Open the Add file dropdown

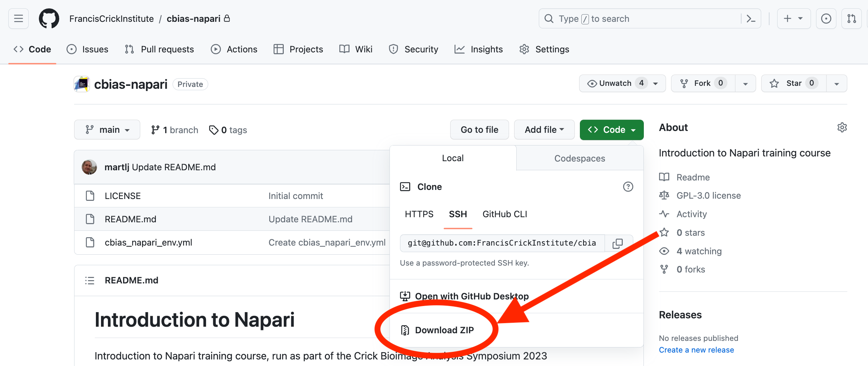click(x=544, y=130)
